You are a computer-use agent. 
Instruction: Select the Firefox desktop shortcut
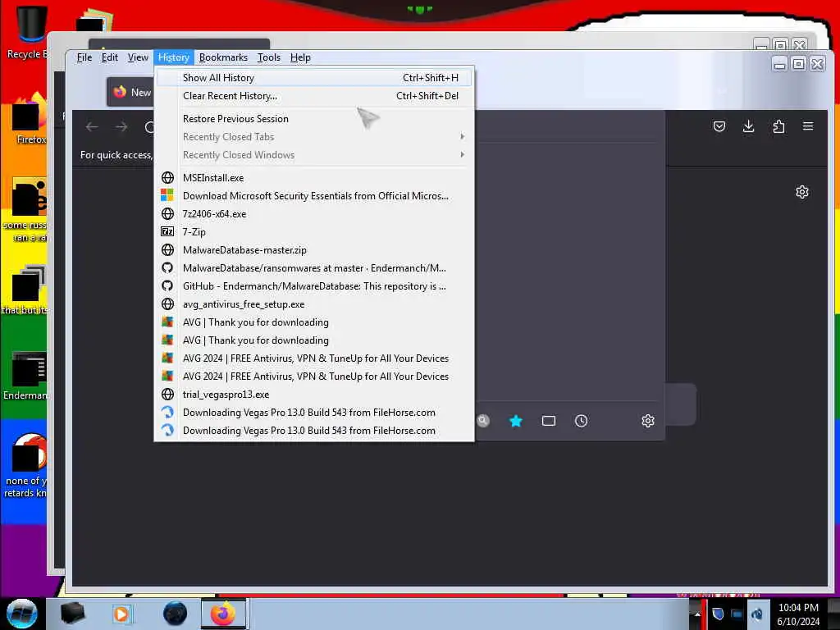(30, 119)
